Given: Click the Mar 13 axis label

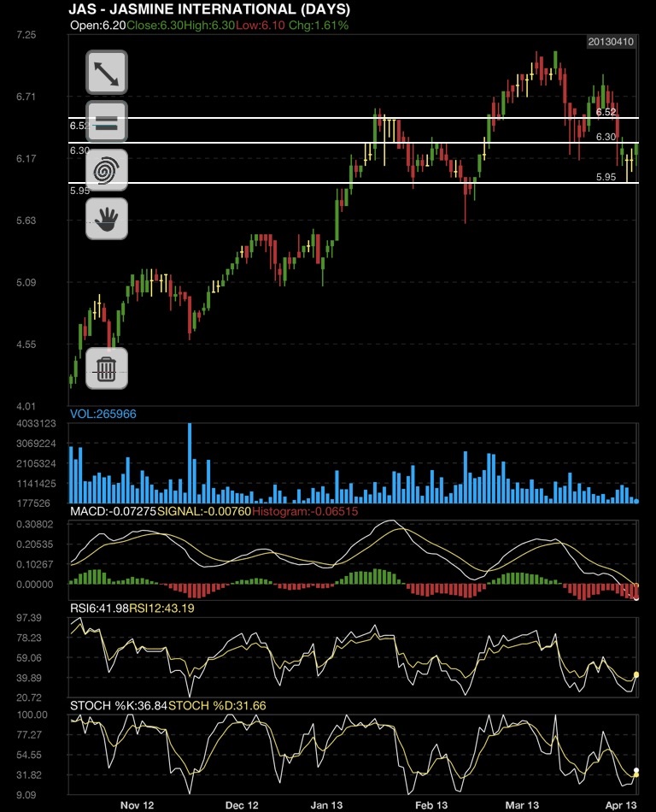Looking at the screenshot, I should tap(522, 805).
